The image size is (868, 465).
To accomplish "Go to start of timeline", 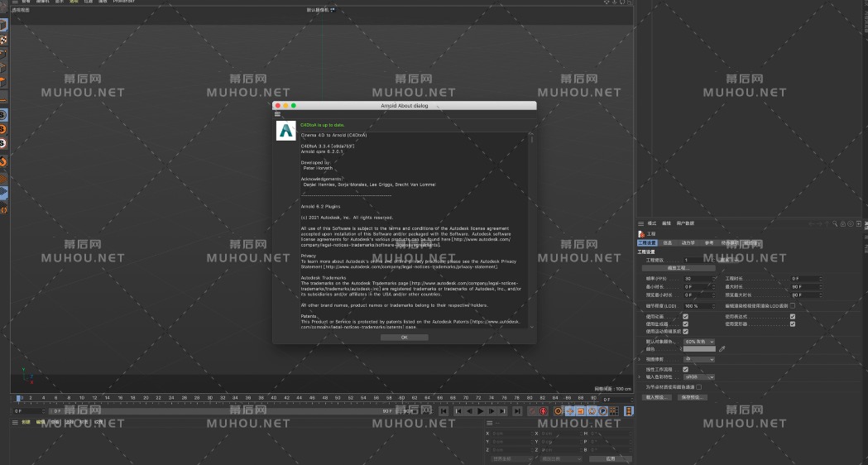I will point(444,411).
